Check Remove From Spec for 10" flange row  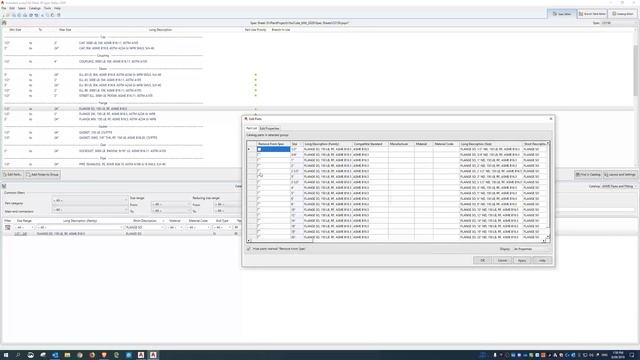tap(259, 210)
